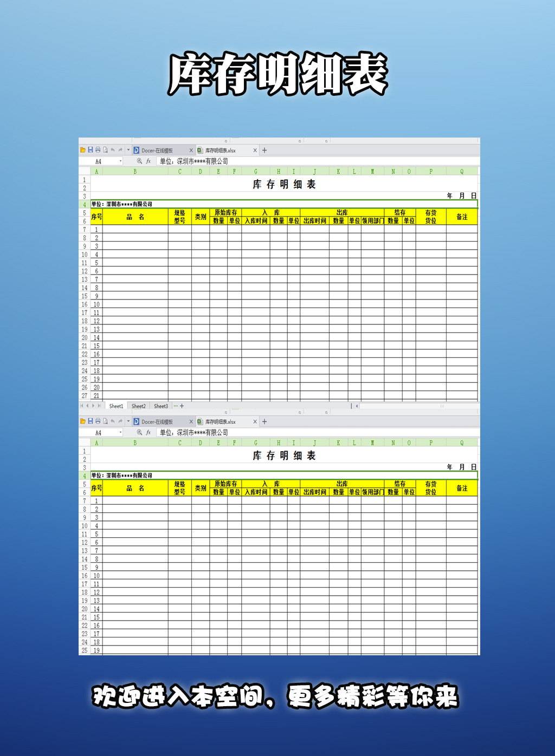Viewport: 555px width, 756px height.
Task: Expand the hidden sheet tabs list button
Action: pos(175,406)
